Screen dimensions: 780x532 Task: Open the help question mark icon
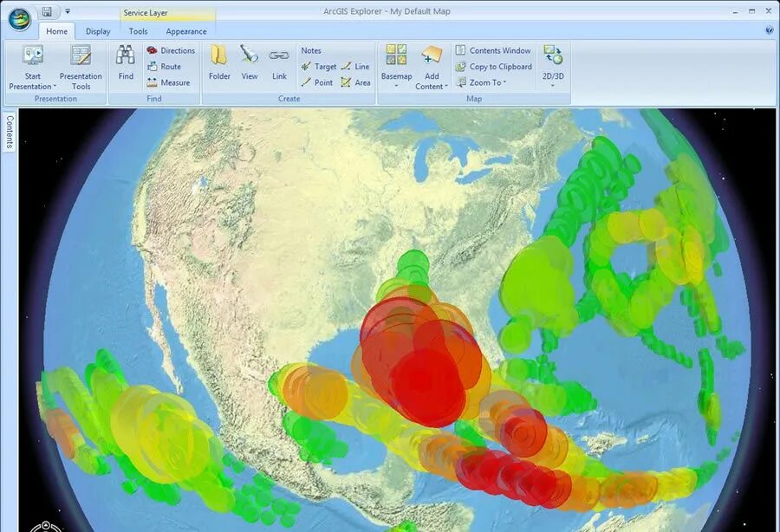click(x=770, y=30)
